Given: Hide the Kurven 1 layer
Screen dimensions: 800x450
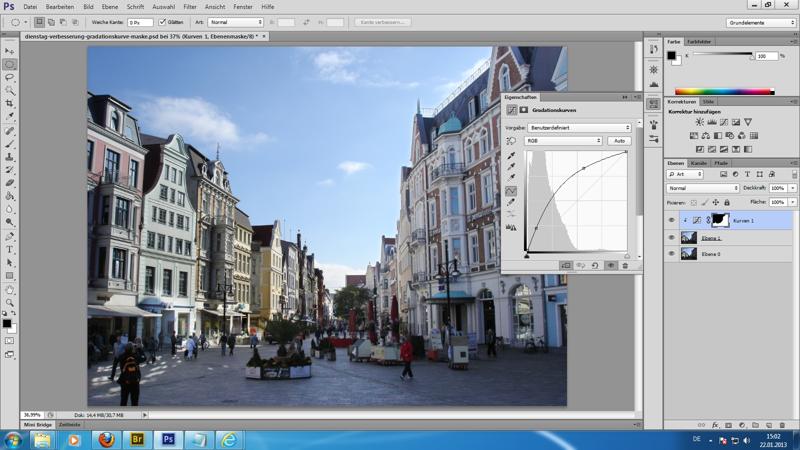Looking at the screenshot, I should tap(671, 220).
